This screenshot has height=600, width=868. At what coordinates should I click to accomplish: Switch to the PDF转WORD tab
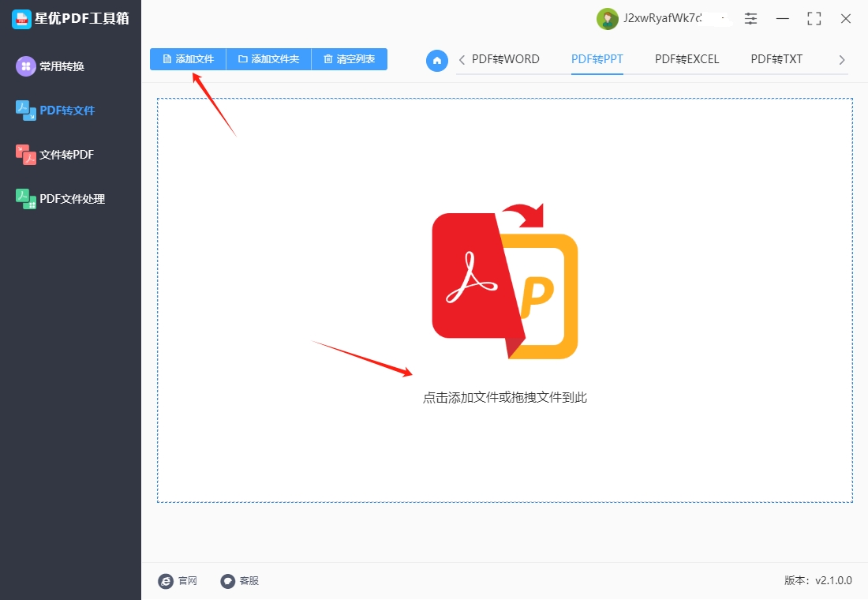(505, 59)
